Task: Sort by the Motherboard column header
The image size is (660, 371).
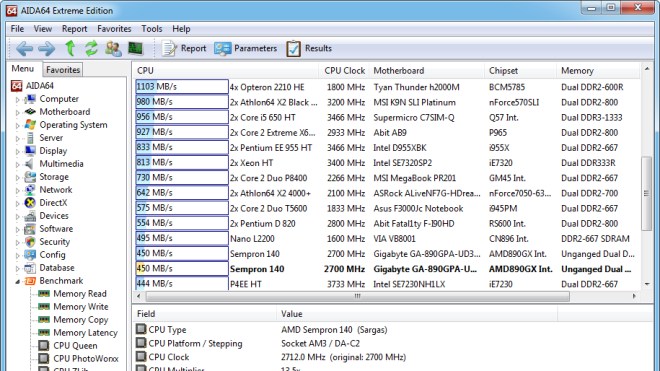Action: point(427,71)
